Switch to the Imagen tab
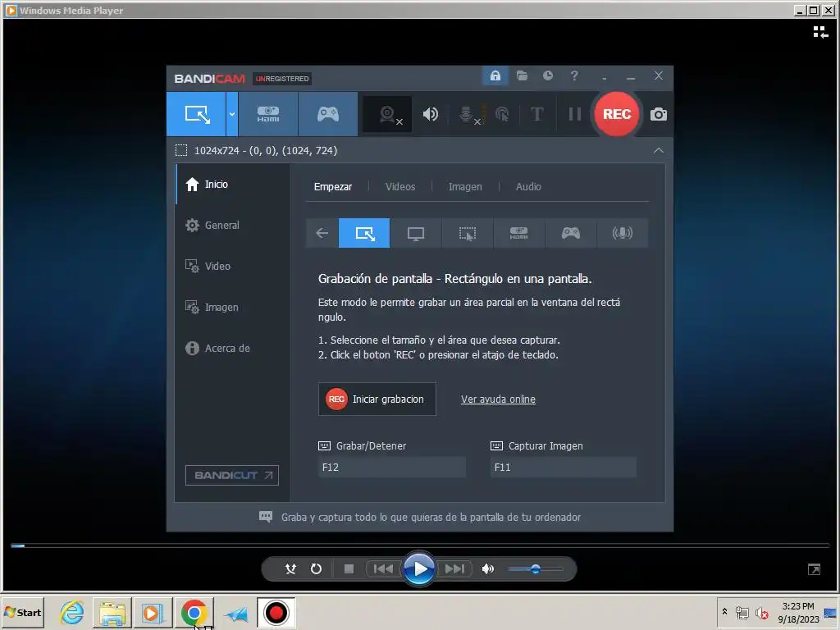 (x=465, y=187)
